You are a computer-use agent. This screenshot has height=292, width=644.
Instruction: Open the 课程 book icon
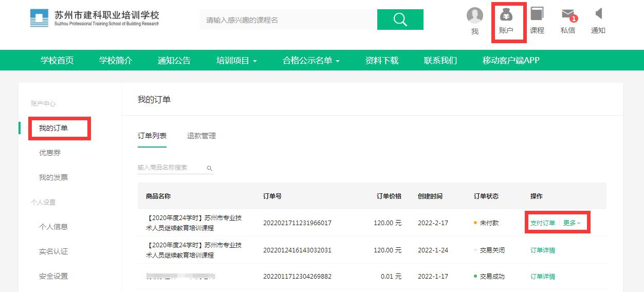pyautogui.click(x=537, y=14)
